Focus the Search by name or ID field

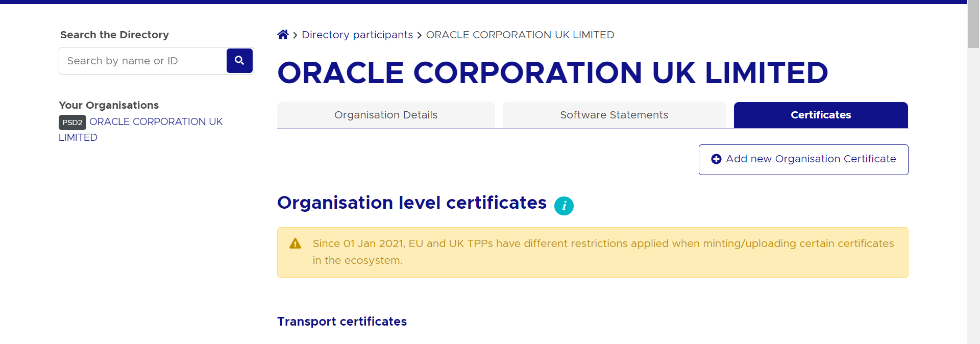click(143, 61)
